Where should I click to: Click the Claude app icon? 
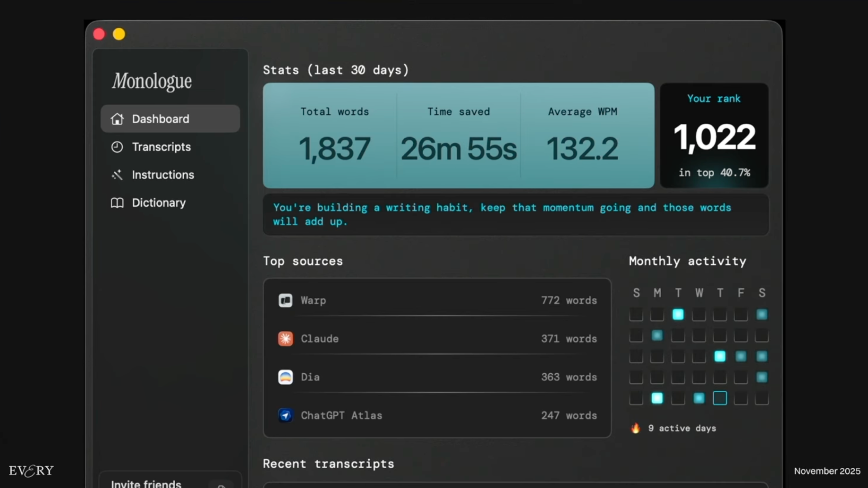[285, 338]
